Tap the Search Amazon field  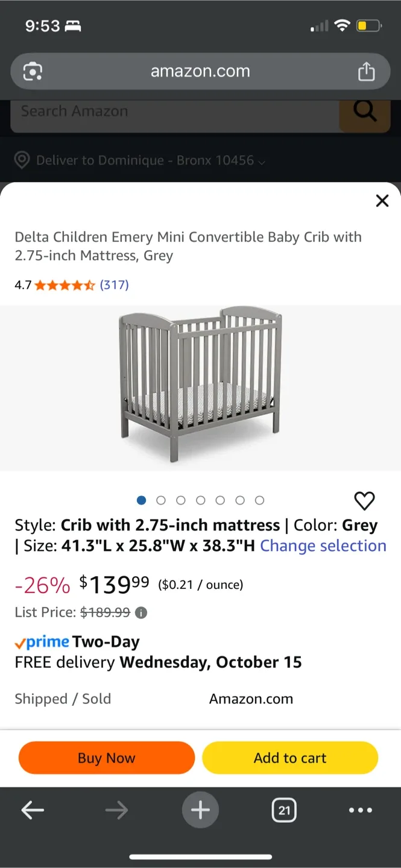tap(175, 112)
